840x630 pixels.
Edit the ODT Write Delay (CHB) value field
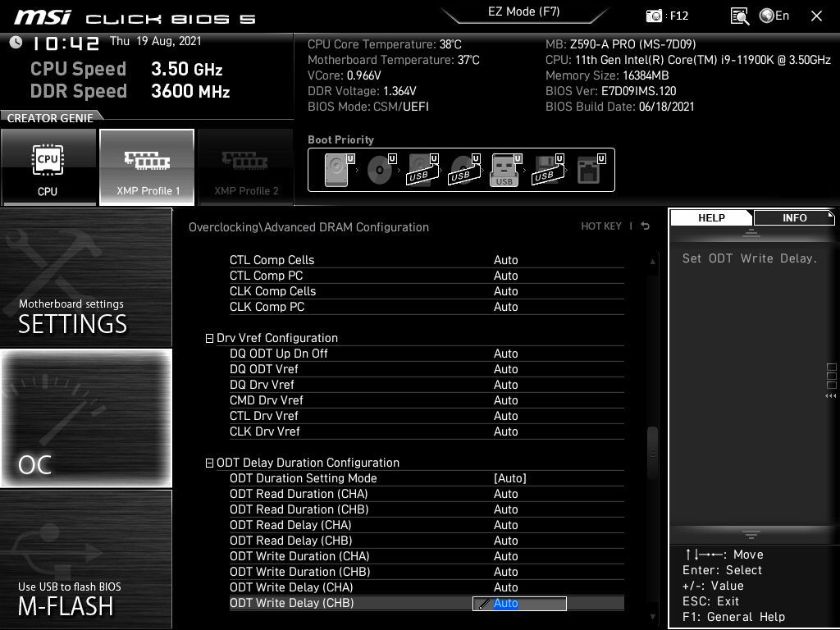click(519, 604)
